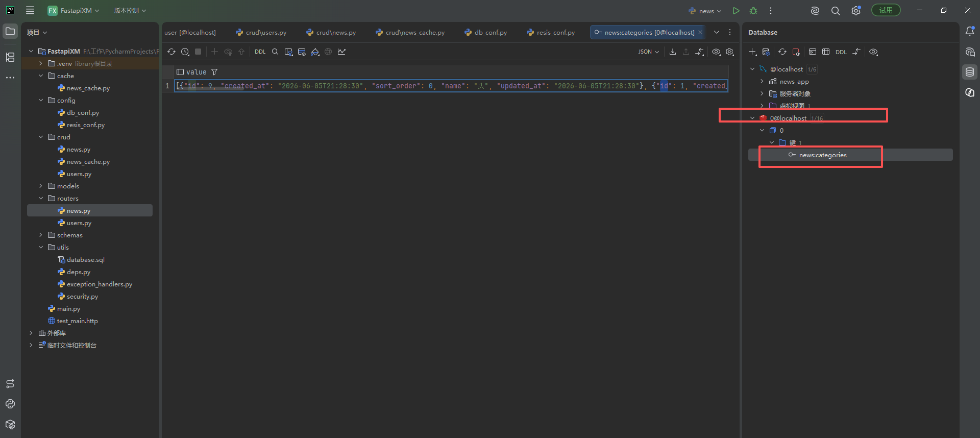The height and width of the screenshot is (438, 980).
Task: Submit changes with the up arrow icon
Action: click(241, 52)
